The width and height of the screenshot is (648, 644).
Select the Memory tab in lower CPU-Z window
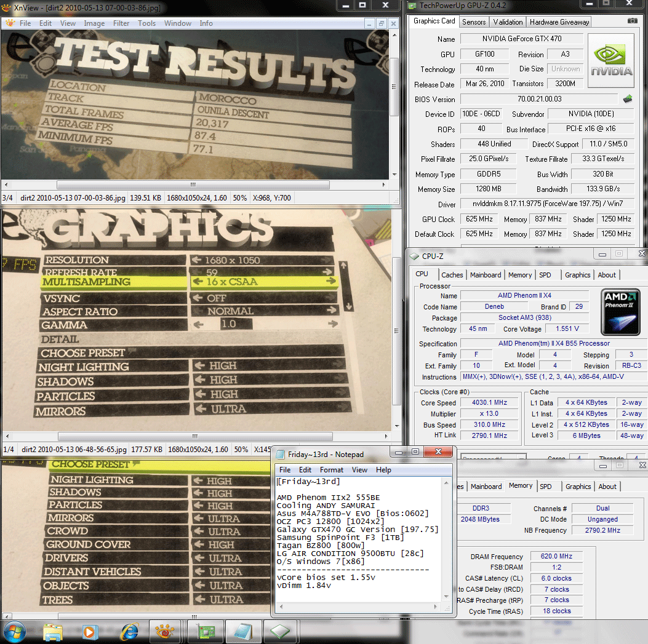521,485
